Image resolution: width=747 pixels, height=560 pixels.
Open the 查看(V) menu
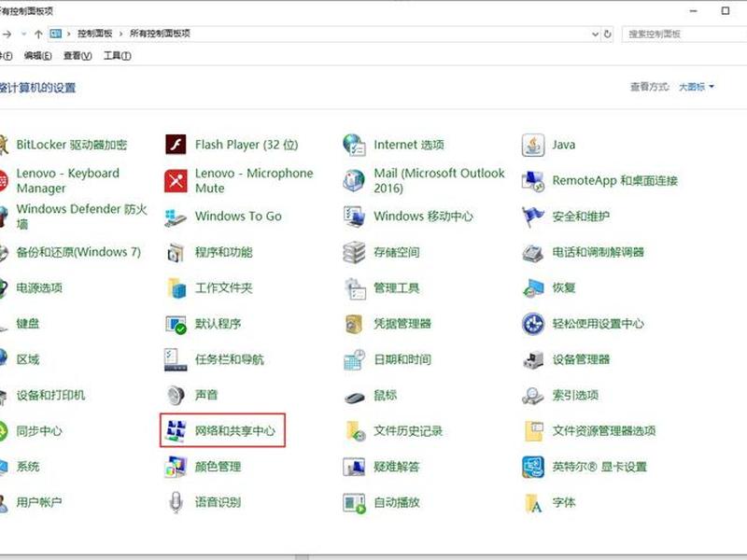tap(78, 56)
